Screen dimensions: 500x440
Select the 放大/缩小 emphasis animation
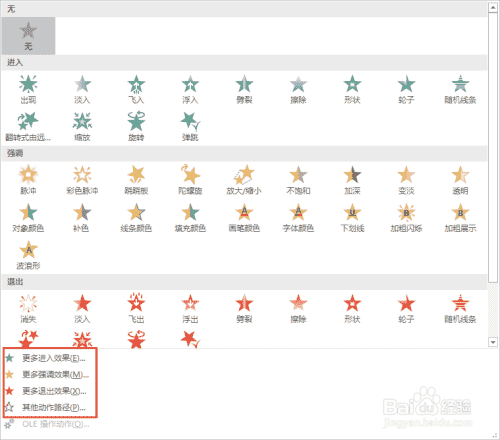click(244, 180)
